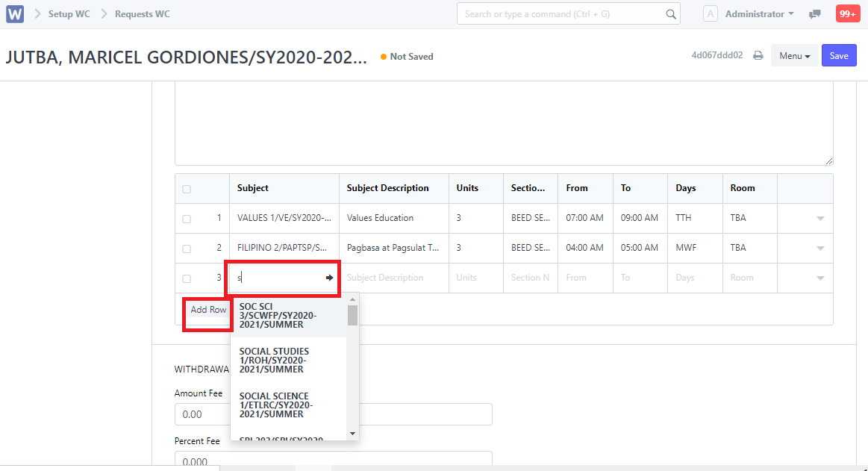Click the Administrator avatar icon
The height and width of the screenshot is (471, 868).
[x=711, y=14]
